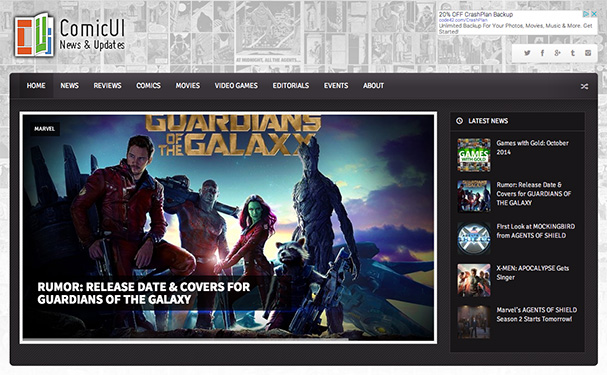The height and width of the screenshot is (375, 607).
Task: Open the Movies menu item
Action: [188, 86]
